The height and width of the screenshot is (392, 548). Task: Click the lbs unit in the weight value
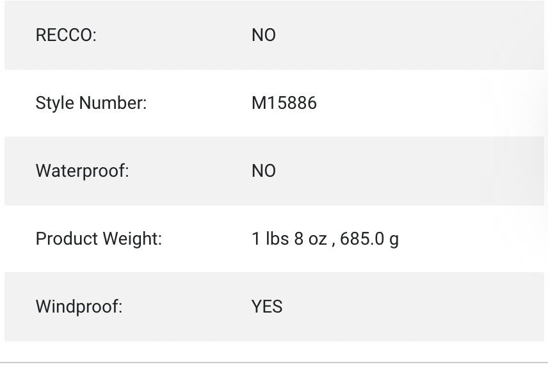pos(277,239)
